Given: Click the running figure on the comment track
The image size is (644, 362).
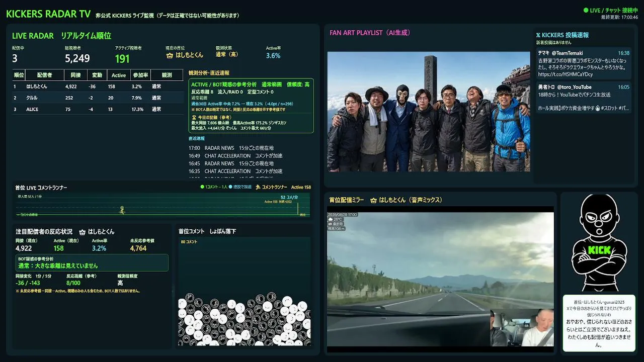Looking at the screenshot, I should (121, 210).
